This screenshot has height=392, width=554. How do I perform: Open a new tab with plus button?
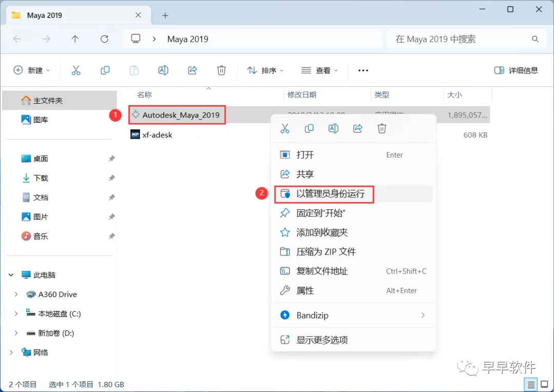[x=165, y=15]
